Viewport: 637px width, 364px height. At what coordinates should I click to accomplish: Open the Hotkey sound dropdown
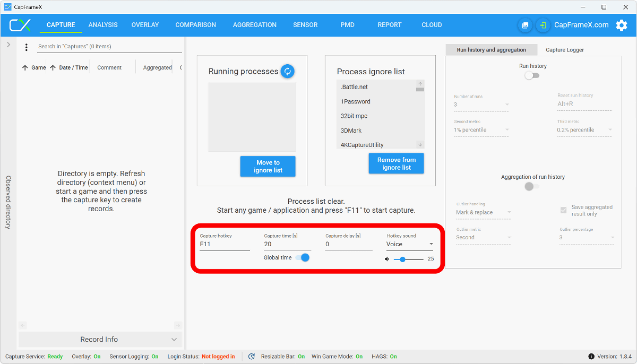[x=409, y=244]
